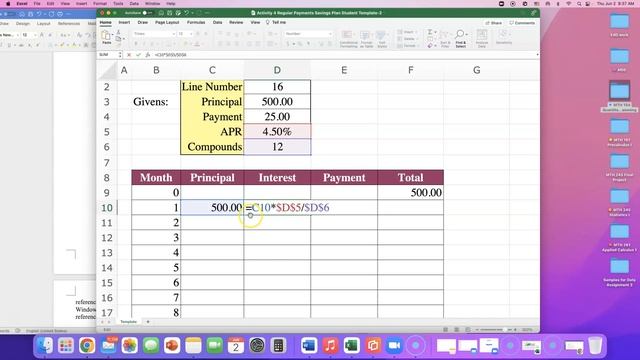
Task: Open Cell Styles gallery
Action: 382,39
